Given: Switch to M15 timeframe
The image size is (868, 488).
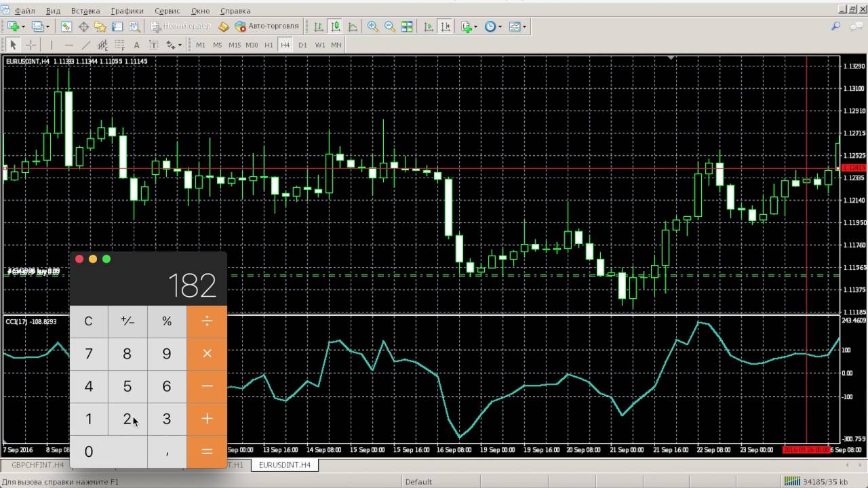Looking at the screenshot, I should [x=235, y=45].
